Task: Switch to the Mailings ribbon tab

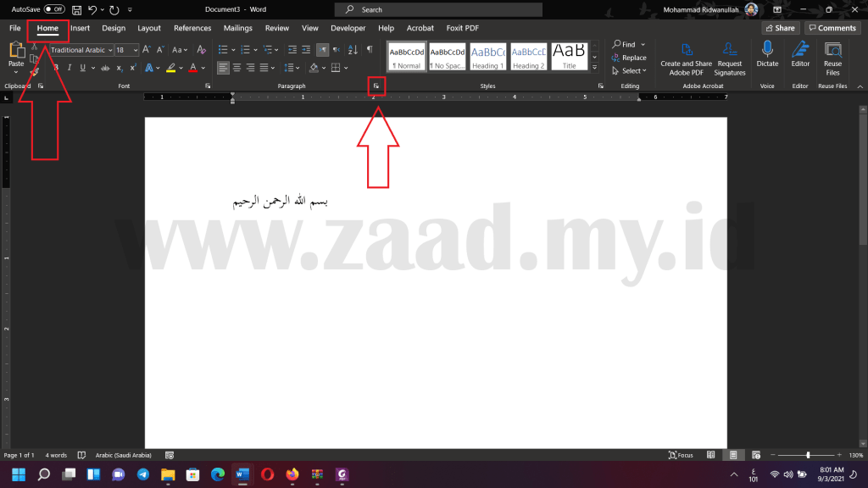Action: [x=237, y=28]
